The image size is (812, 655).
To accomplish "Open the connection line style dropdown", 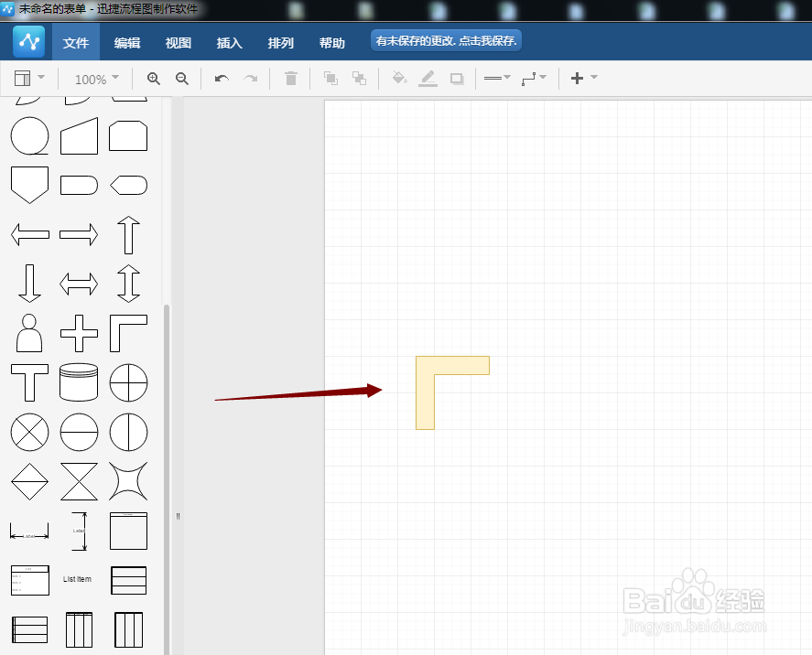I will point(497,78).
